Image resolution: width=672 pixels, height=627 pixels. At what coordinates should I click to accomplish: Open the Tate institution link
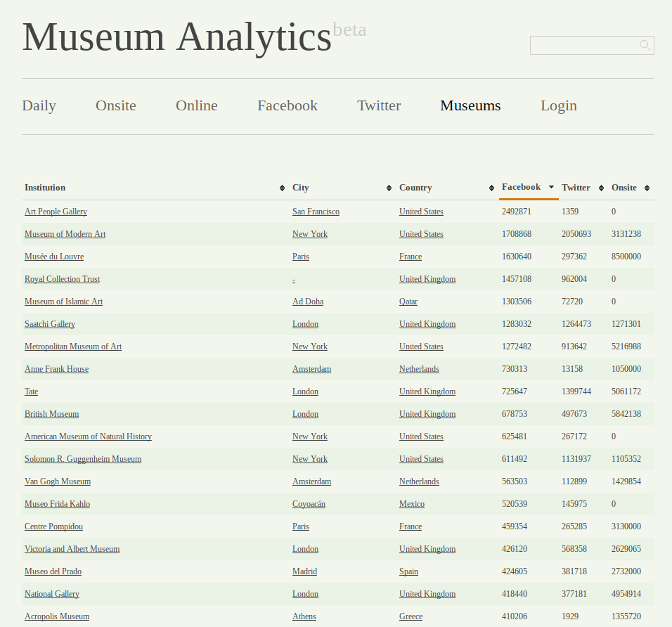coord(32,392)
